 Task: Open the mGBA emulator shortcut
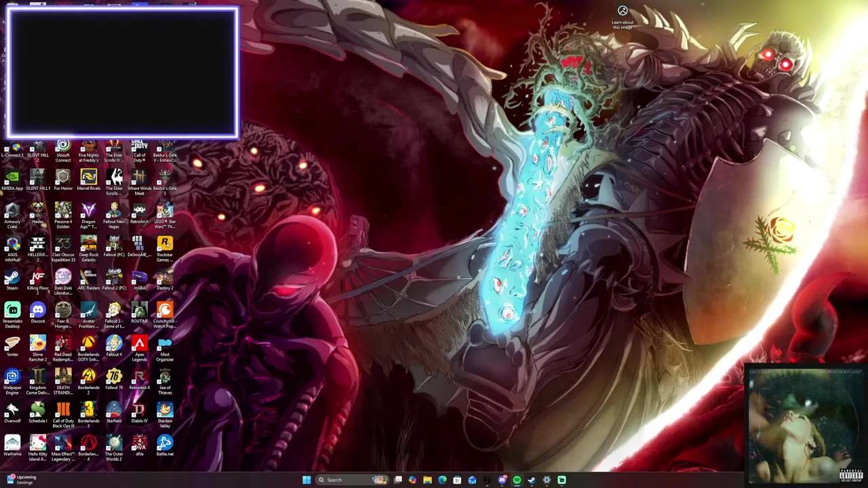(x=139, y=280)
